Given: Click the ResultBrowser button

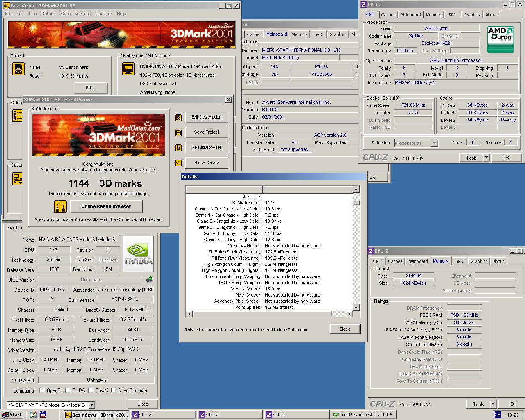Looking at the screenshot, I should tap(206, 148).
